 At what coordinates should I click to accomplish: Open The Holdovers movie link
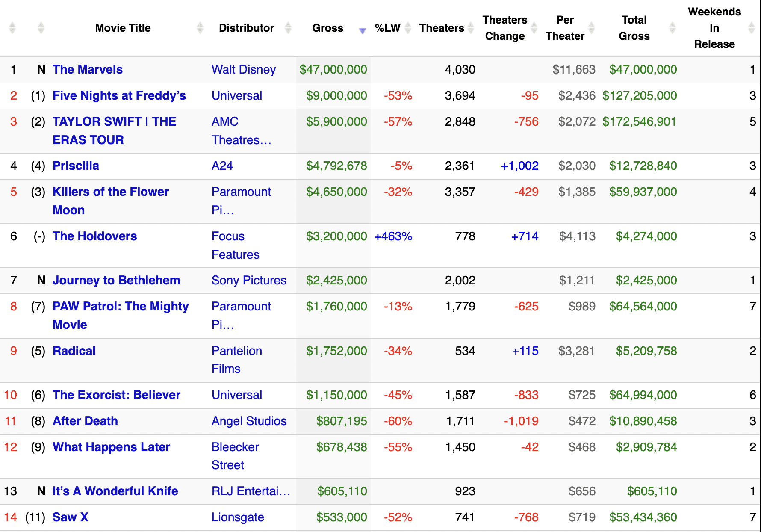click(94, 236)
